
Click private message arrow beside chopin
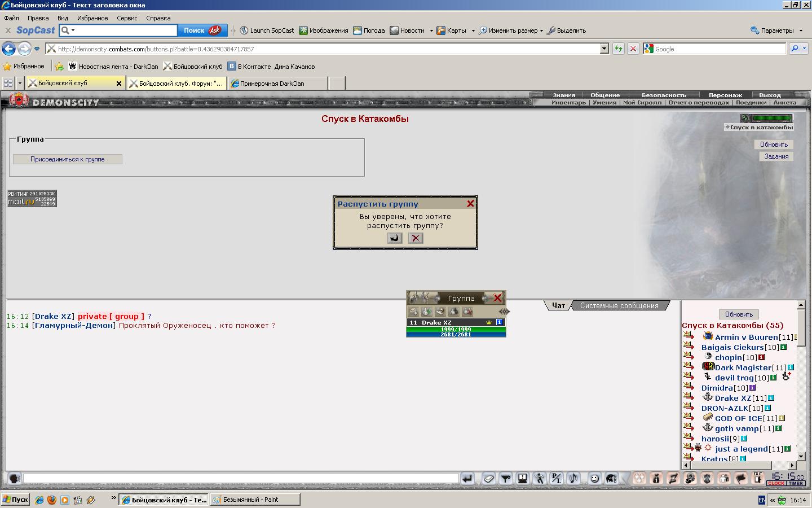pos(689,357)
